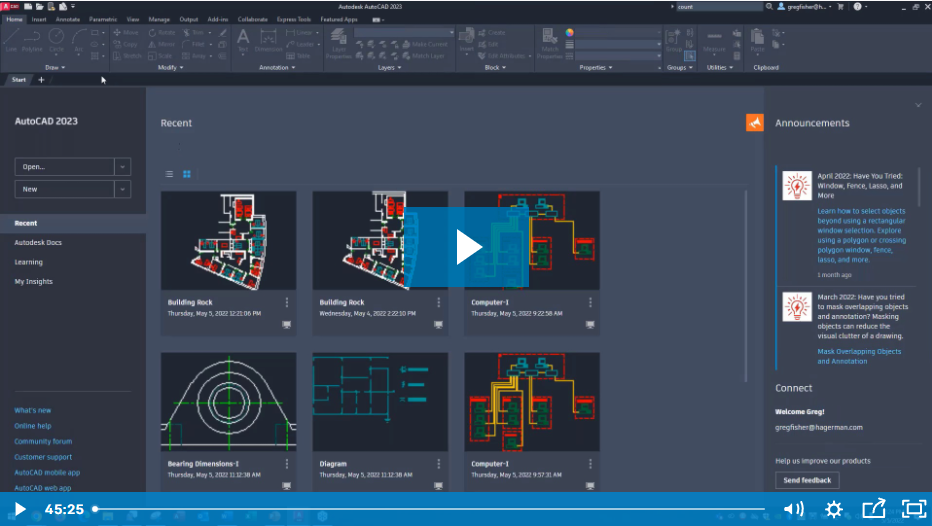
Task: Click the Open... button
Action: pos(64,167)
